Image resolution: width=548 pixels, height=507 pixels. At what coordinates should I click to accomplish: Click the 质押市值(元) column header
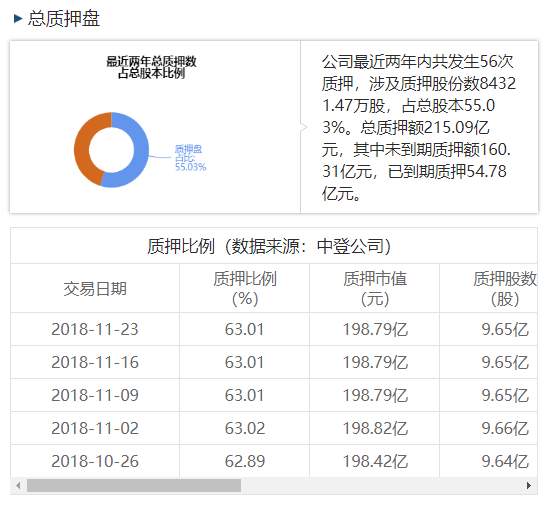point(375,288)
